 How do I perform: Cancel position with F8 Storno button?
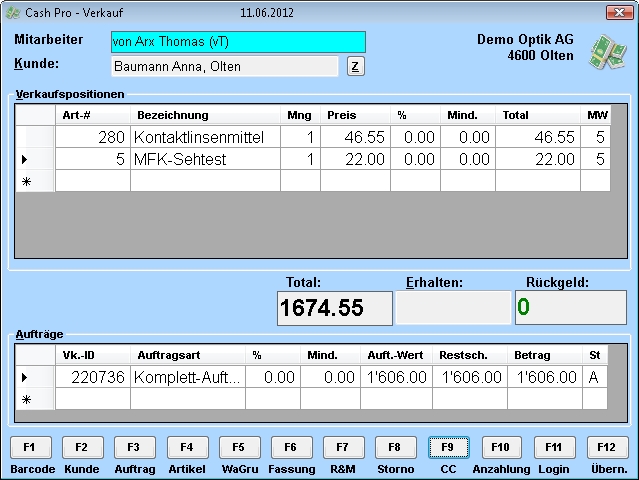click(396, 447)
